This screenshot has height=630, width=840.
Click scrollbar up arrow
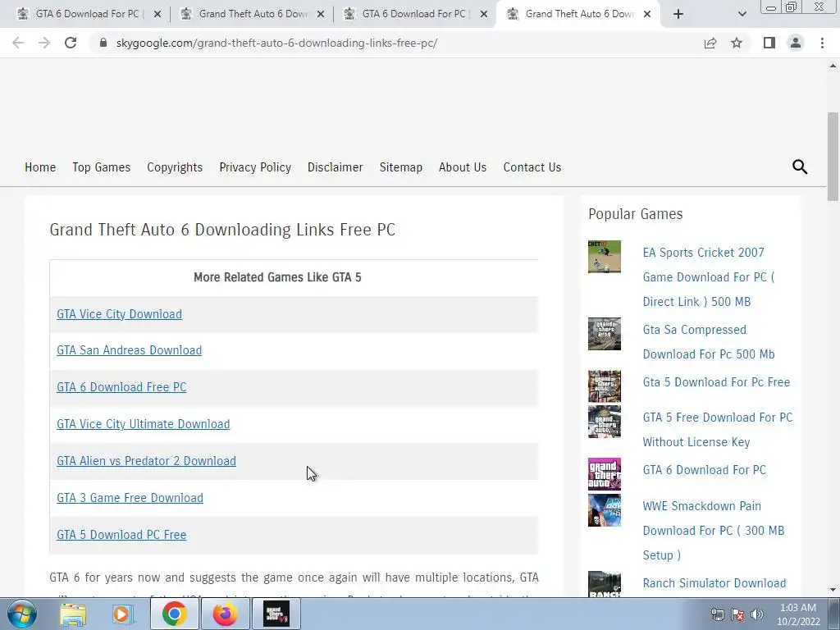[833, 66]
